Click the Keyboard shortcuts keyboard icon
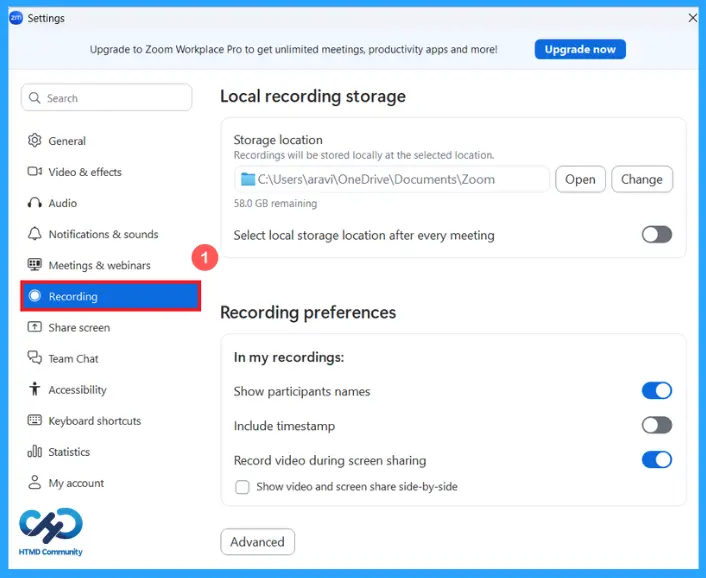706x578 pixels. 35,420
